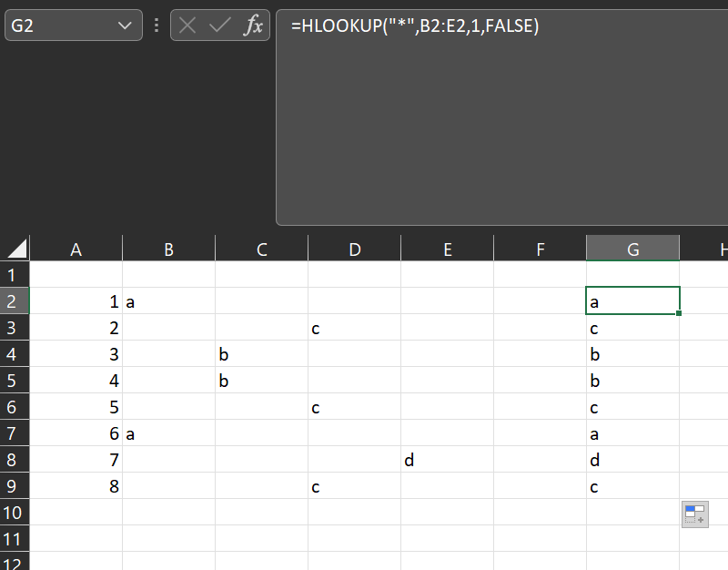Screen dimensions: 728x570
Task: Click result cell G7 showing a
Action: click(633, 433)
